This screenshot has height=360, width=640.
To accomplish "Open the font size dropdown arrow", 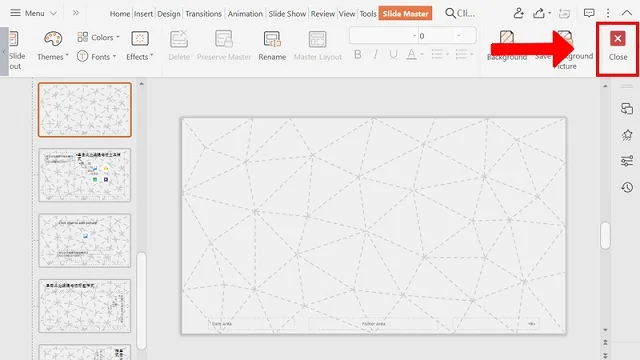I will [x=459, y=36].
